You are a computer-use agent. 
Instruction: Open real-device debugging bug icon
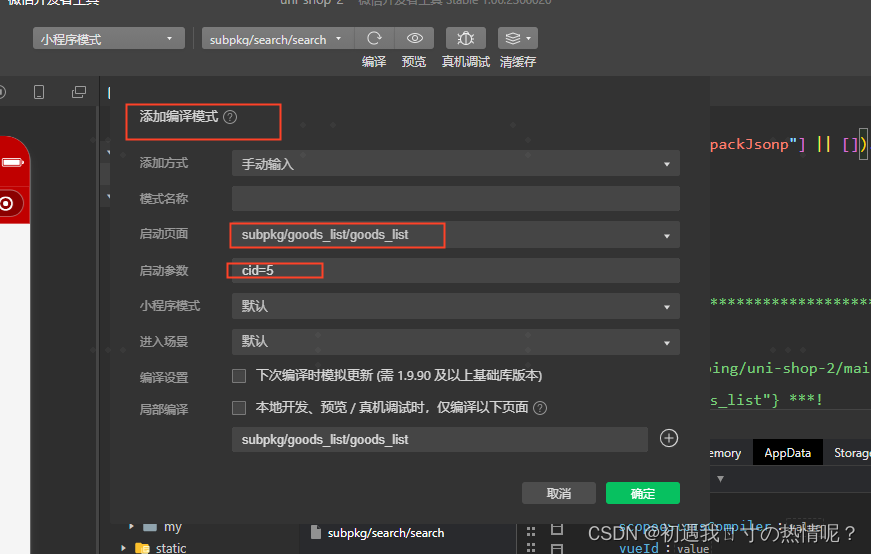click(465, 38)
